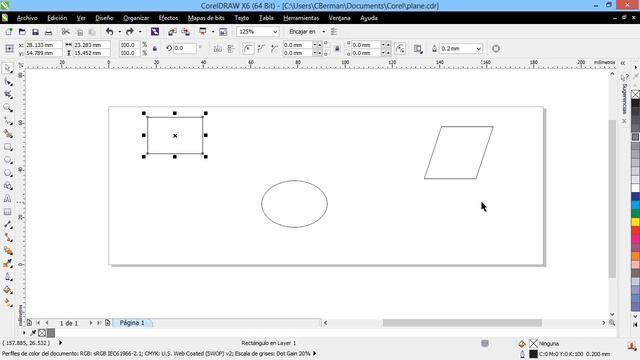
Task: Open the Archivo menu
Action: pyautogui.click(x=27, y=18)
